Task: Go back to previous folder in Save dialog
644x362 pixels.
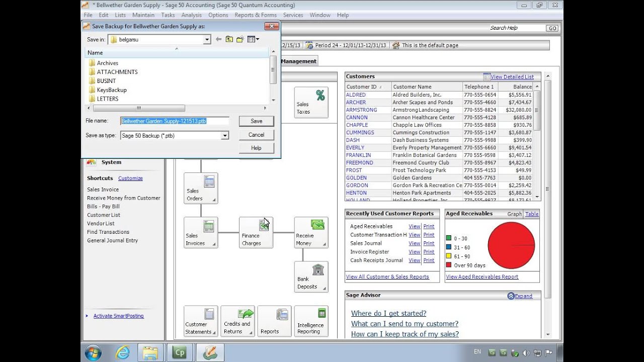Action: click(218, 39)
